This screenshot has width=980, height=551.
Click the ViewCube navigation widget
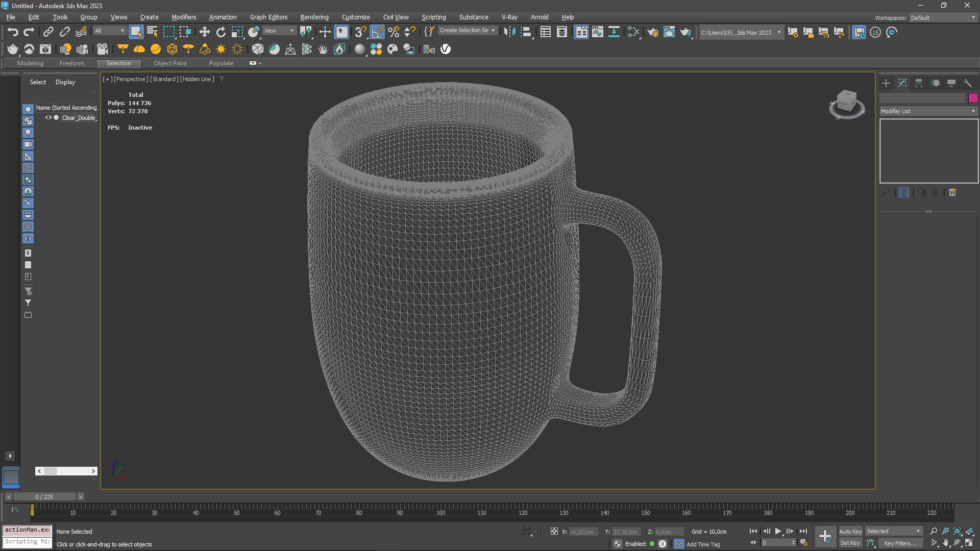pos(847,104)
